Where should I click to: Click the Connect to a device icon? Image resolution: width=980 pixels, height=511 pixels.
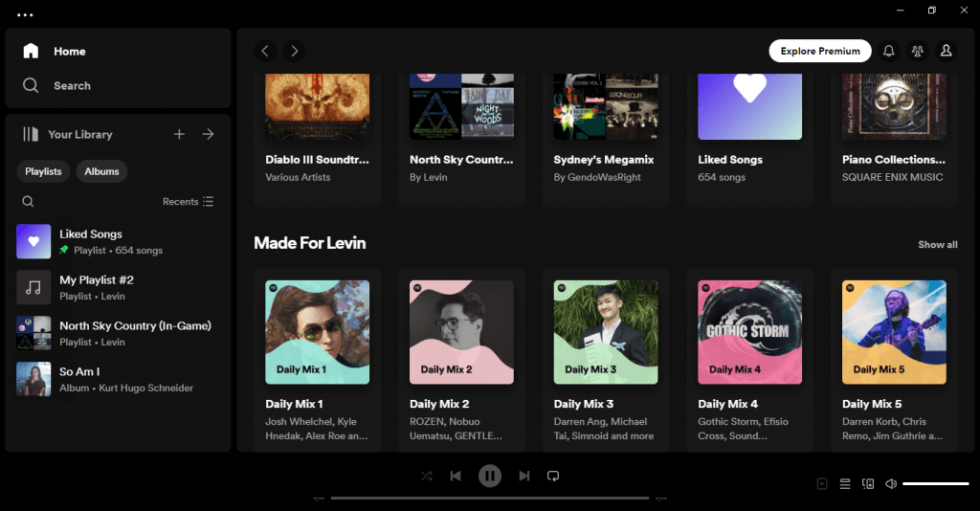868,484
